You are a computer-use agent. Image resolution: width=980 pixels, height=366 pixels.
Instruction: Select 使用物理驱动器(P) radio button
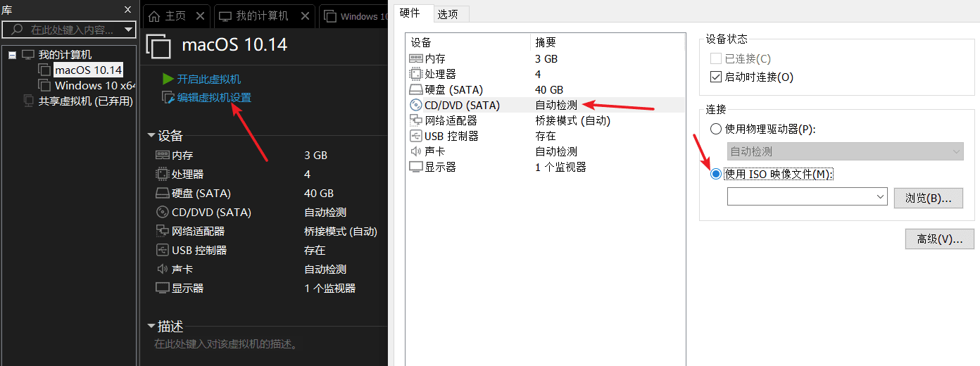[x=716, y=130]
